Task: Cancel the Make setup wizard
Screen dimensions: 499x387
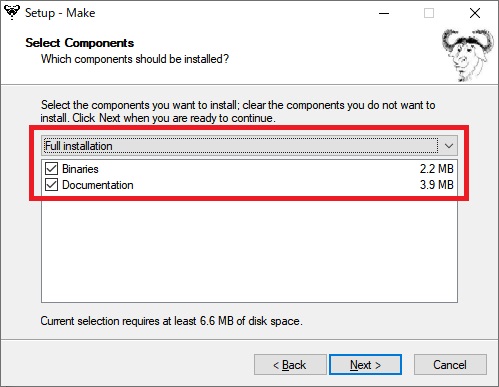Action: point(450,365)
